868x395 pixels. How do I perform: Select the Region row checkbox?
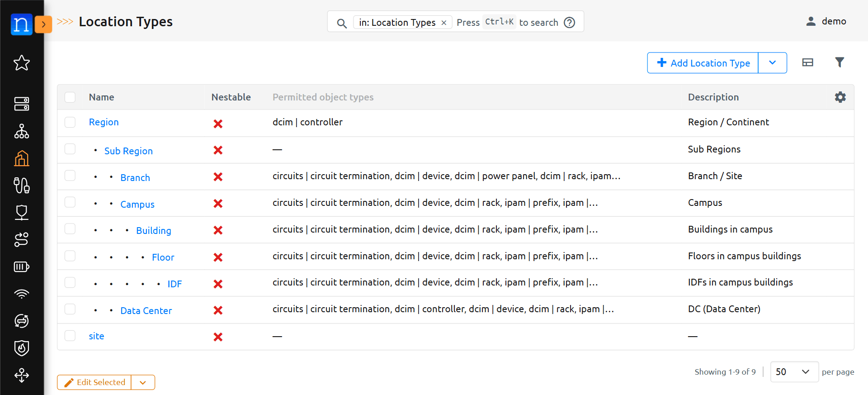[x=70, y=122]
